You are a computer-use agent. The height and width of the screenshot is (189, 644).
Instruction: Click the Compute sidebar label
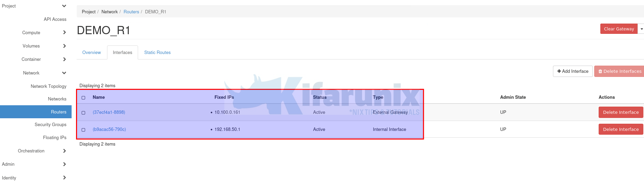pyautogui.click(x=31, y=32)
